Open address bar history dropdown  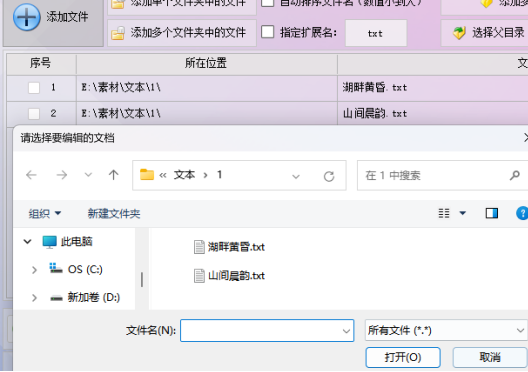click(x=296, y=176)
